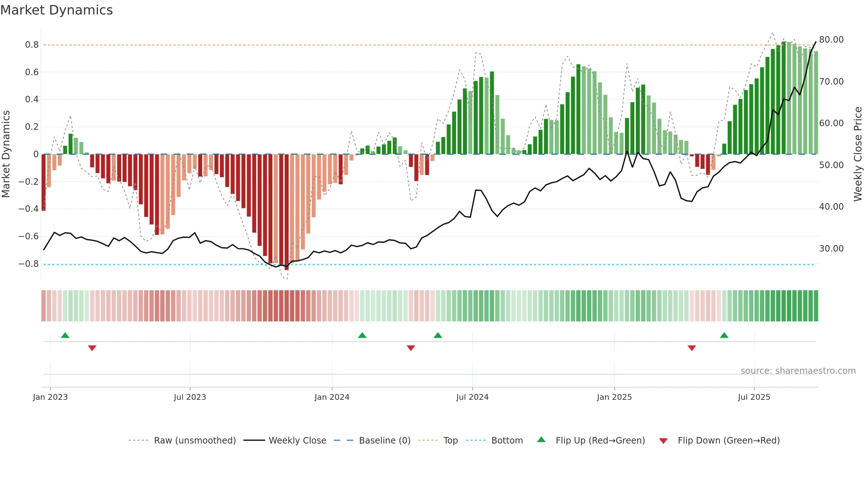
Task: Click the flip-up marker near Jan 2023
Action: click(x=65, y=335)
